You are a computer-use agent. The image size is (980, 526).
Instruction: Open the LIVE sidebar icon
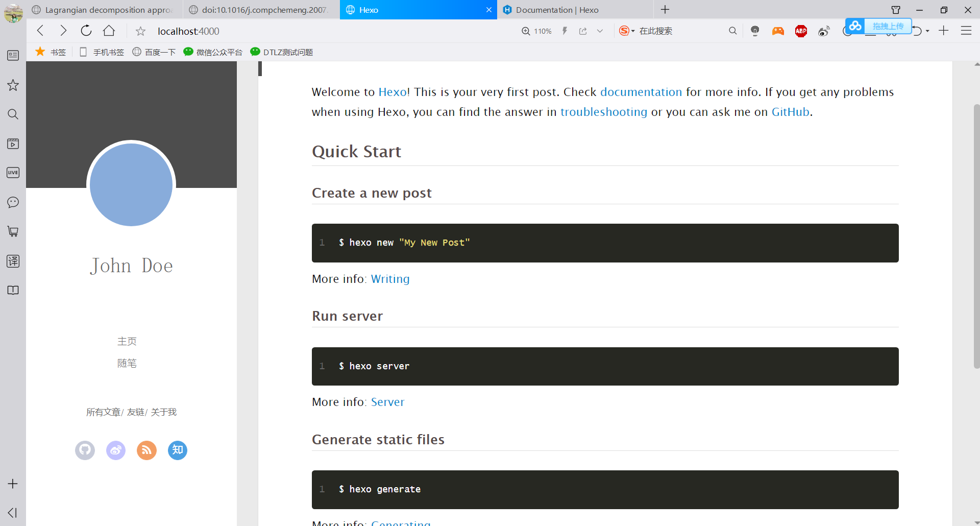click(13, 173)
